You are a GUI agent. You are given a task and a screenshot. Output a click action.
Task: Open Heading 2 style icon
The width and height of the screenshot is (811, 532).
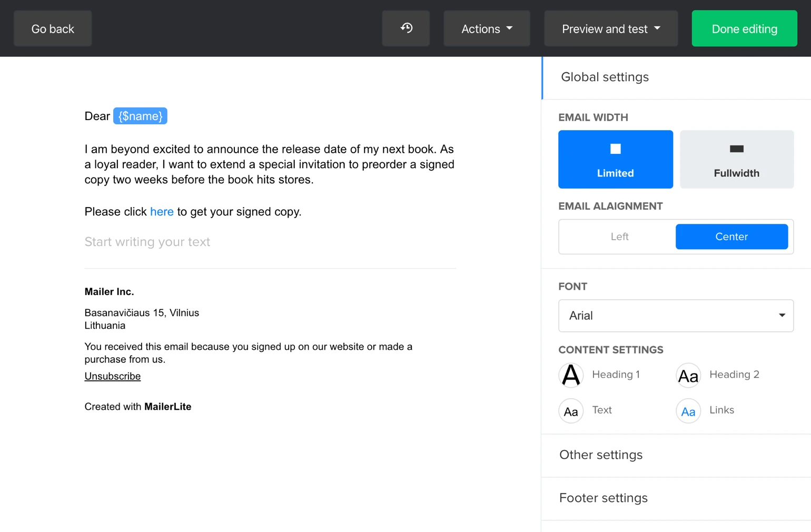point(688,375)
